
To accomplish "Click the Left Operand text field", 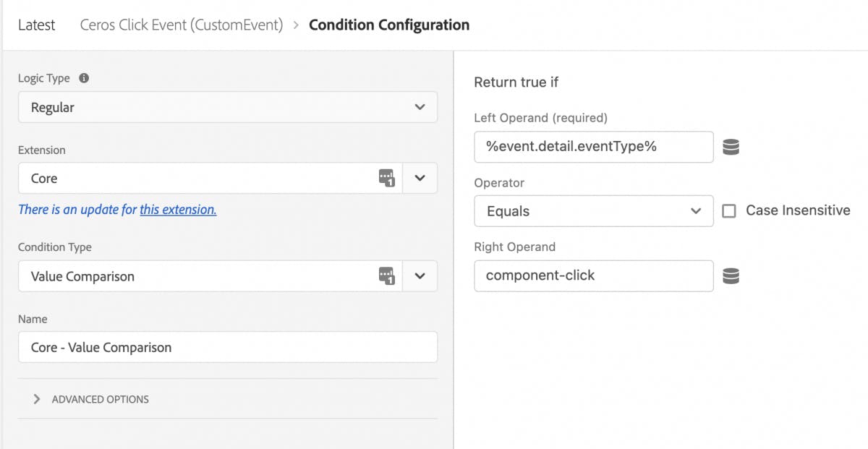I will [x=593, y=147].
